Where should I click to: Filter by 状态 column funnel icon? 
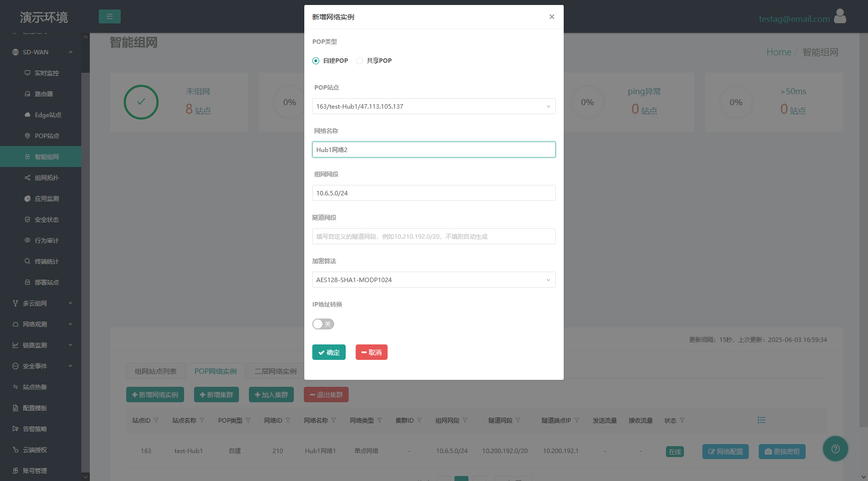(x=682, y=420)
